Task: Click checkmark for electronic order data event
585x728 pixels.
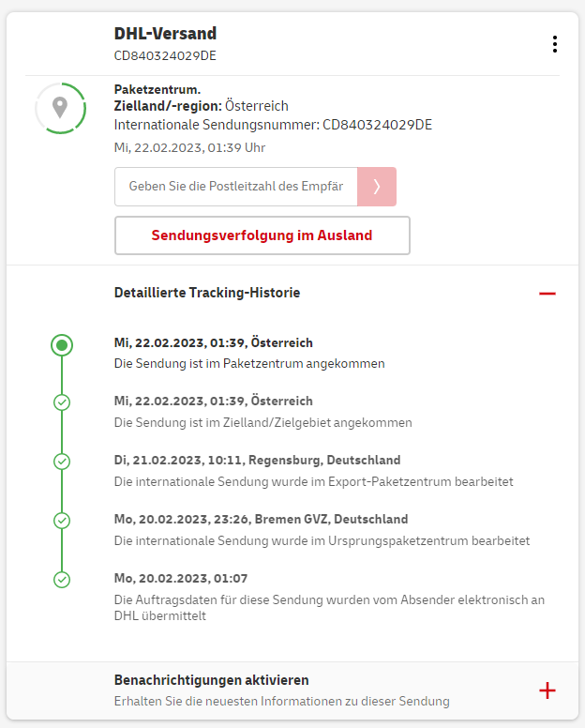Action: [62, 579]
